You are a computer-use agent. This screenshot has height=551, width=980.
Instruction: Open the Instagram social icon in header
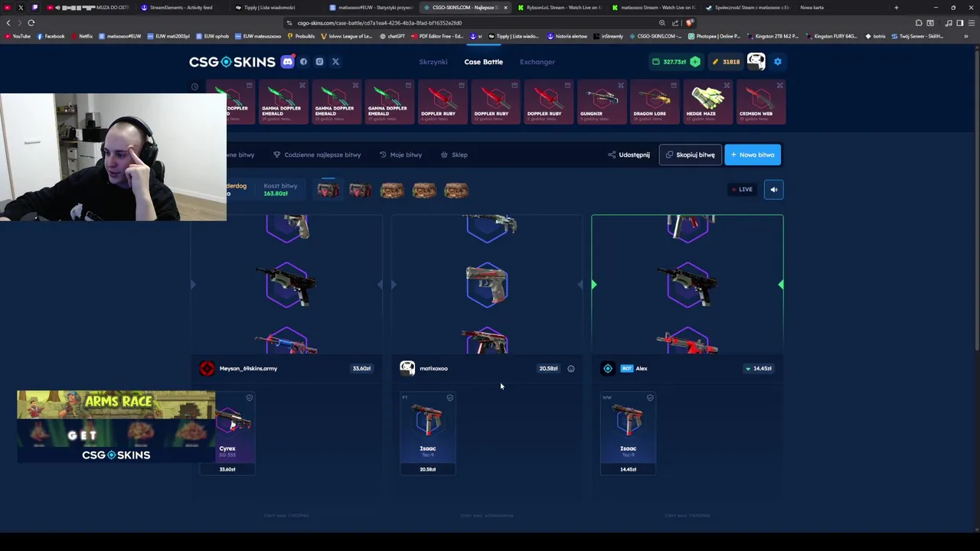tap(319, 62)
